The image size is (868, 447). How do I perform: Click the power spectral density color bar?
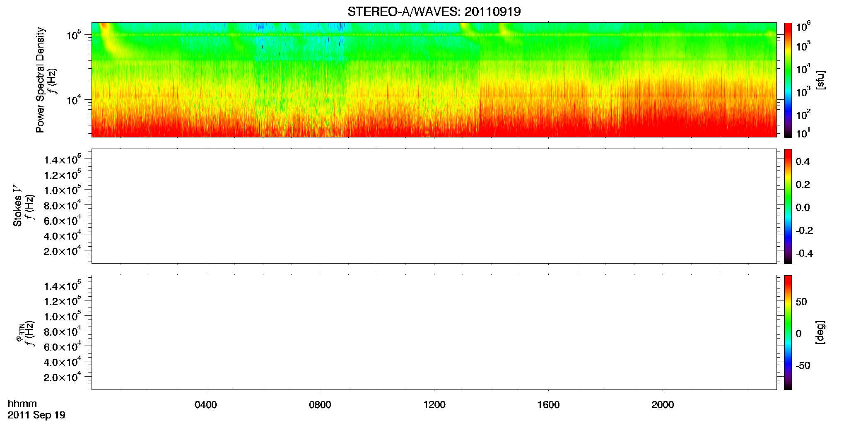pyautogui.click(x=788, y=80)
